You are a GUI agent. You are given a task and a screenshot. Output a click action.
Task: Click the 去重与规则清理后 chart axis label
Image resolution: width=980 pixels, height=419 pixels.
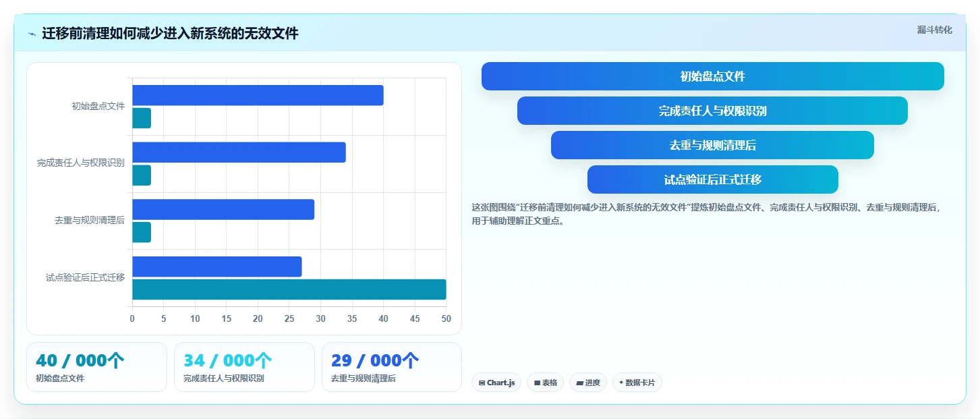click(x=90, y=221)
